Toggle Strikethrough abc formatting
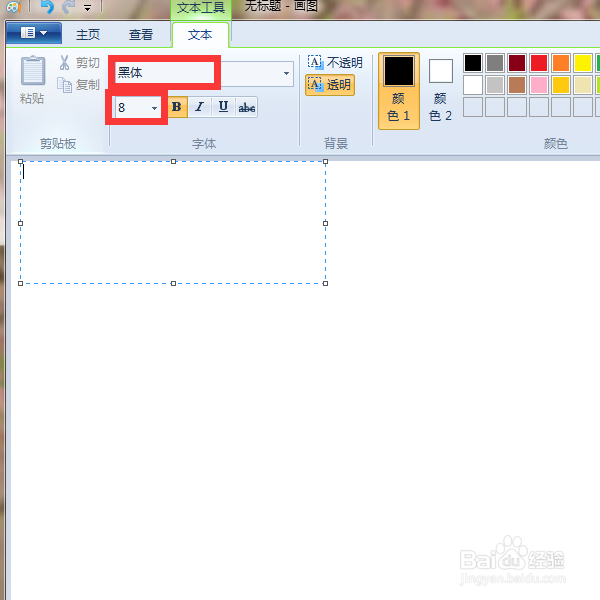 pos(247,108)
